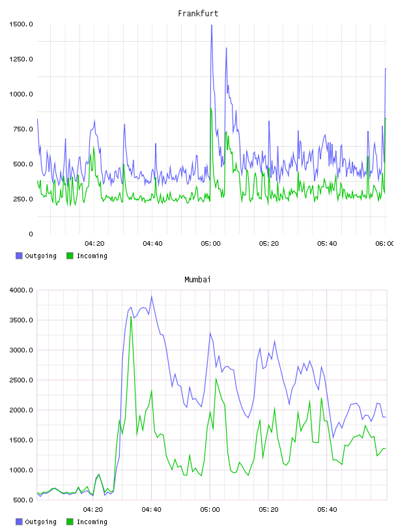Click the Mumbai Outgoing peak at 04:40
The width and height of the screenshot is (396, 532).
coord(152,297)
